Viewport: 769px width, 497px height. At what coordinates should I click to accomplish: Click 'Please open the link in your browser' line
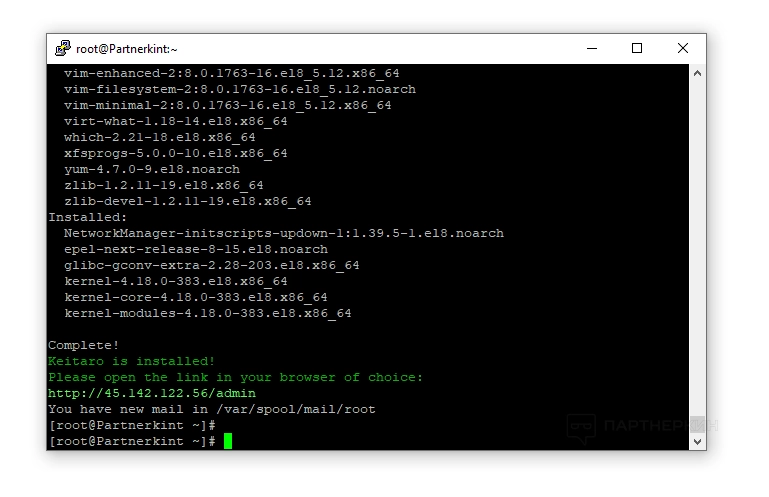tap(235, 377)
